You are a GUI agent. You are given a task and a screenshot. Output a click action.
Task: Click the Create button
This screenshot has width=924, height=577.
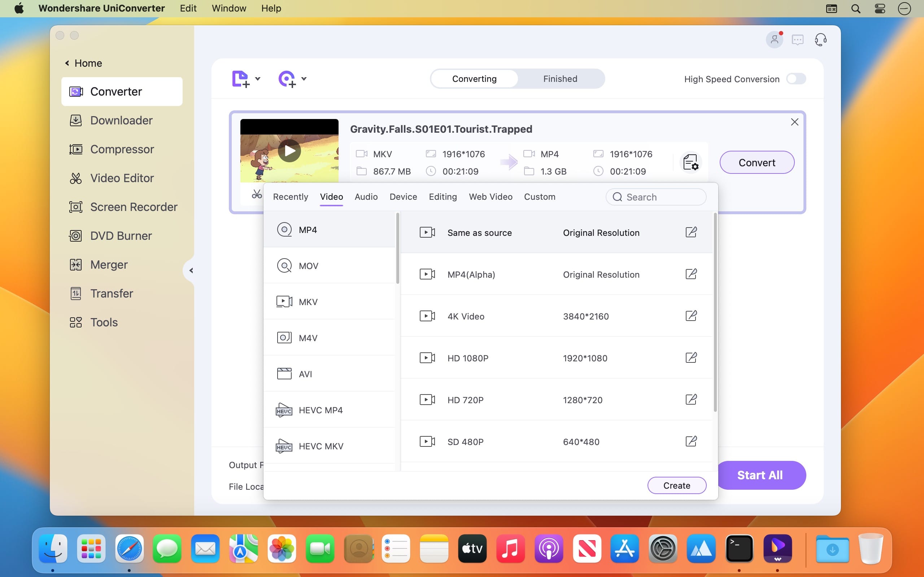pos(676,485)
